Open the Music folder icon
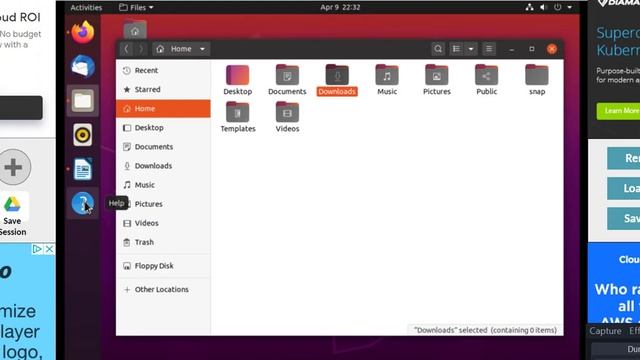Viewport: 640px width, 360px height. click(387, 80)
